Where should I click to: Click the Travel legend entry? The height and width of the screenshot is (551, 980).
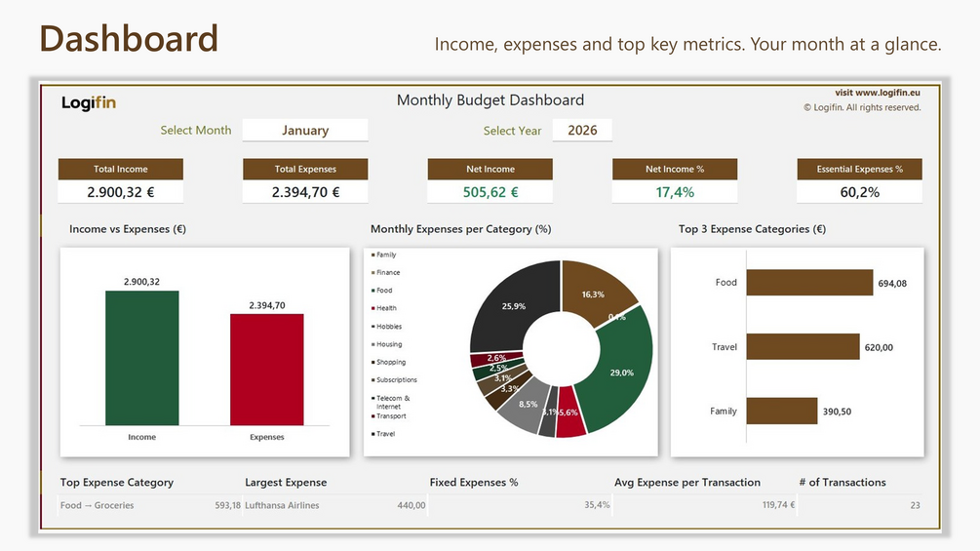click(x=384, y=434)
